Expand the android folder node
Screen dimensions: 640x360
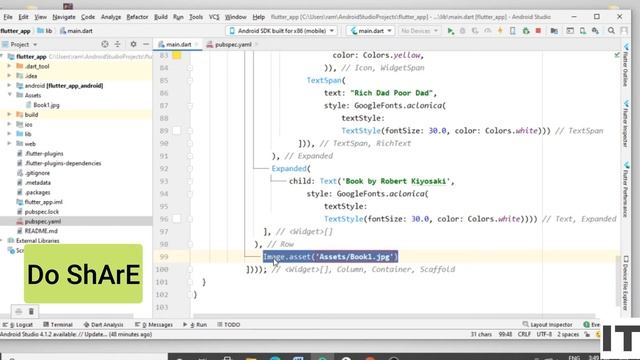tap(9, 85)
